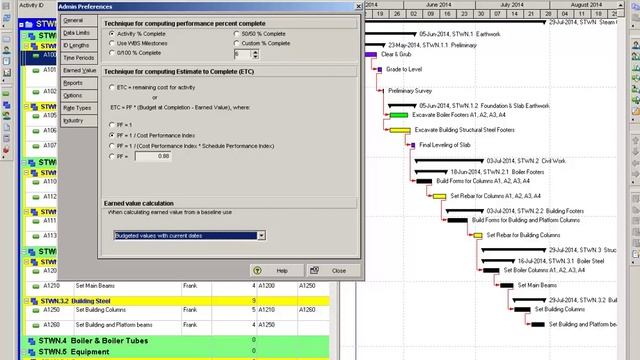Collapse the first green STWN.1 WBS band
Screen dimensions: 640x360
pos(24,36)
